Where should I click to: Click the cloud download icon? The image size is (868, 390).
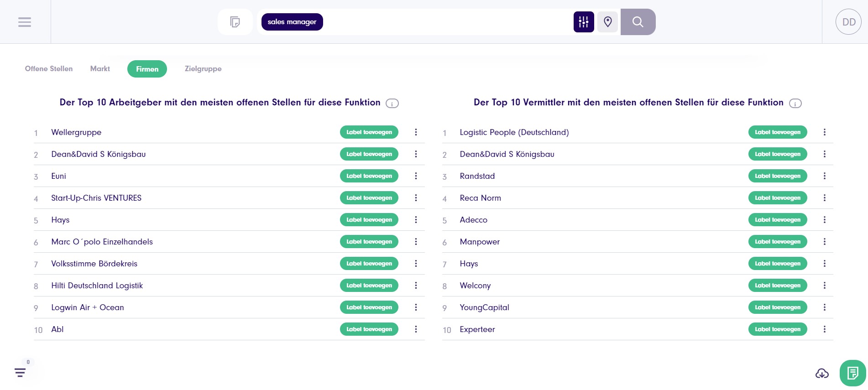click(822, 374)
